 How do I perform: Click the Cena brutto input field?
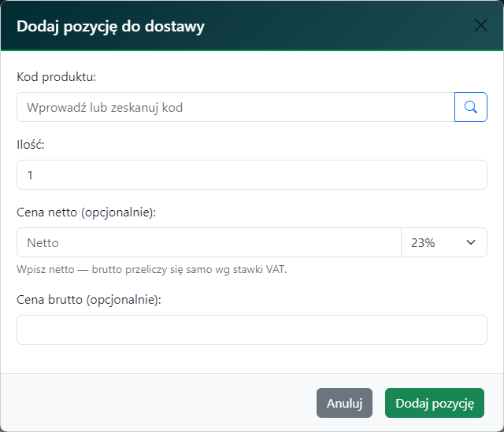point(252,330)
